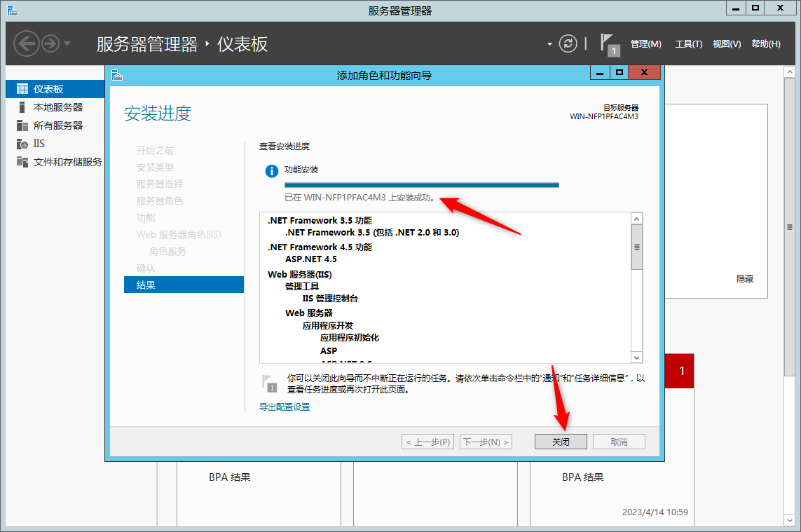Open the 视图(V) menu

[x=727, y=44]
